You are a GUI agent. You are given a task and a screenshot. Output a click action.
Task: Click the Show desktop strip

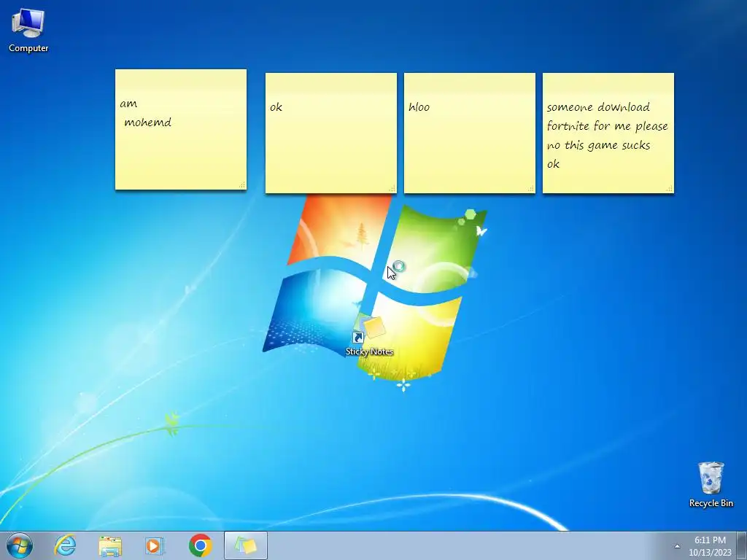[742, 545]
